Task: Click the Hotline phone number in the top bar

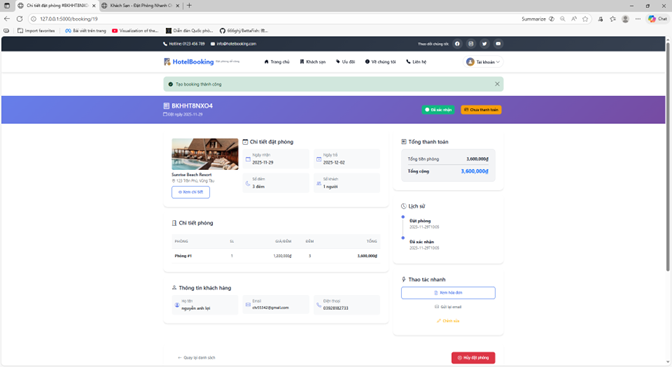Action: 184,44
